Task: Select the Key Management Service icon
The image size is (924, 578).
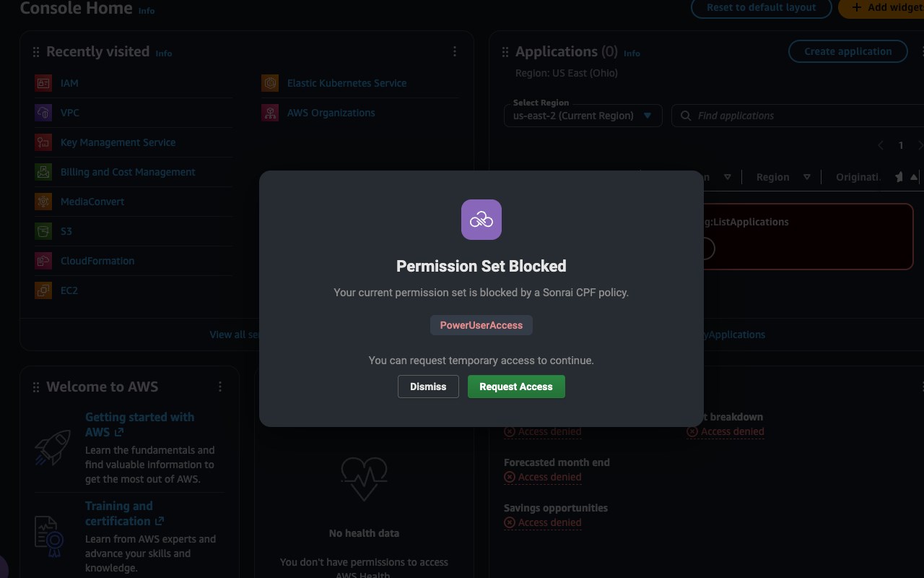Action: (x=43, y=142)
